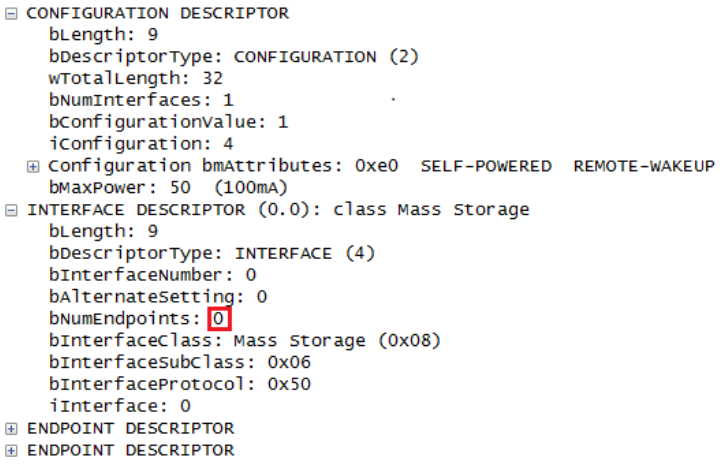This screenshot has height=465, width=724.
Task: Expand the first ENDPOINT DESCRIPTOR node
Action: [x=11, y=428]
